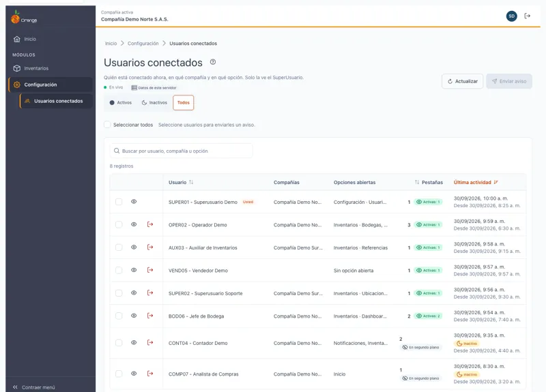Check the COMP07 row checkbox
Screen dimensions: 546x392
[119, 374]
